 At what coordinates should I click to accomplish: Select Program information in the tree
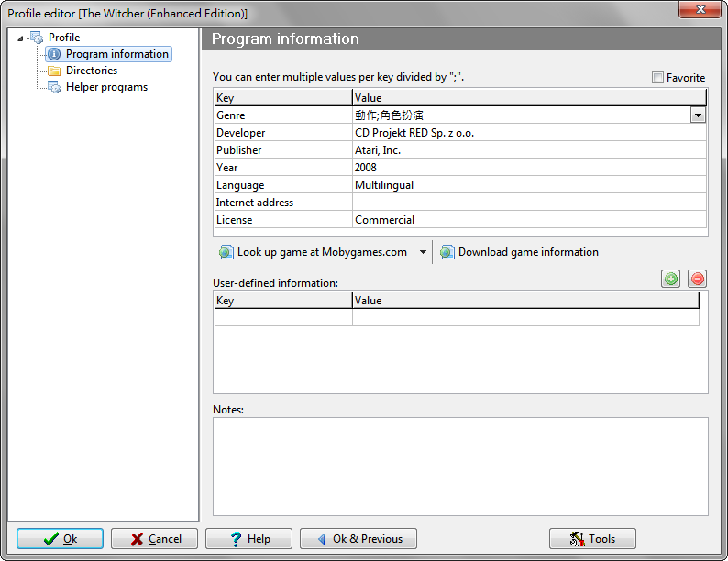(108, 54)
